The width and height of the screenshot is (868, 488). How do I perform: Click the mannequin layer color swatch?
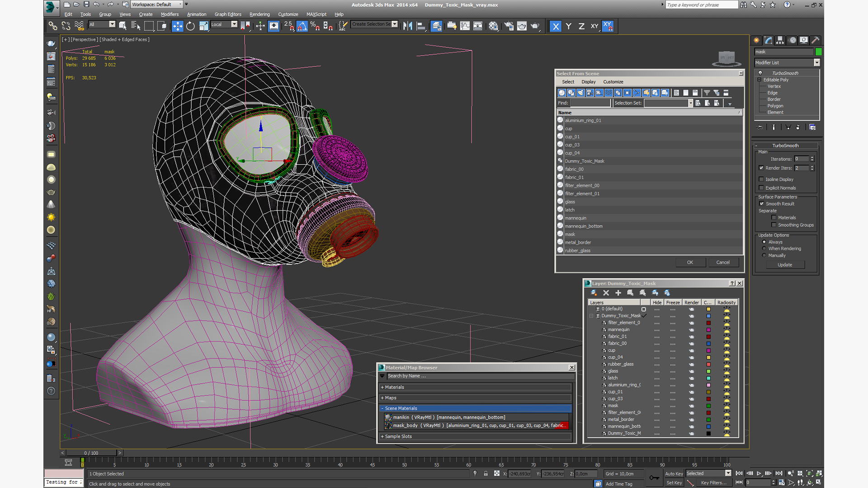point(708,330)
